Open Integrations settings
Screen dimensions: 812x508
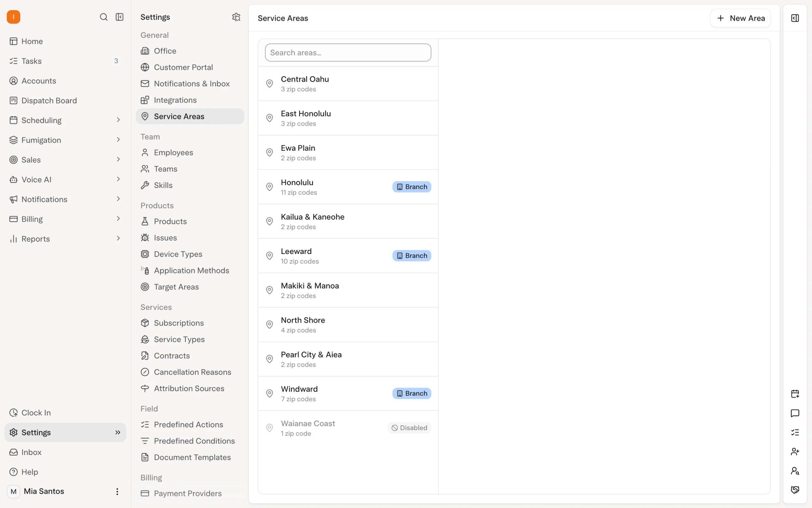pos(190,100)
